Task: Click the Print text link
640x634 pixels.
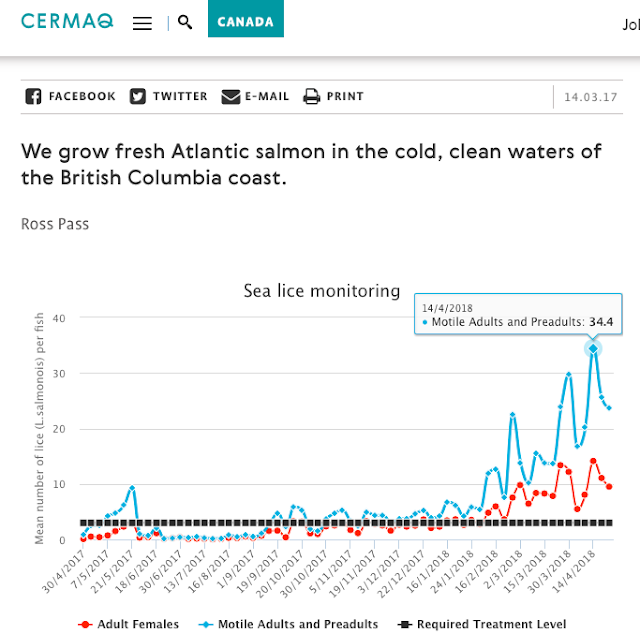Action: point(345,97)
